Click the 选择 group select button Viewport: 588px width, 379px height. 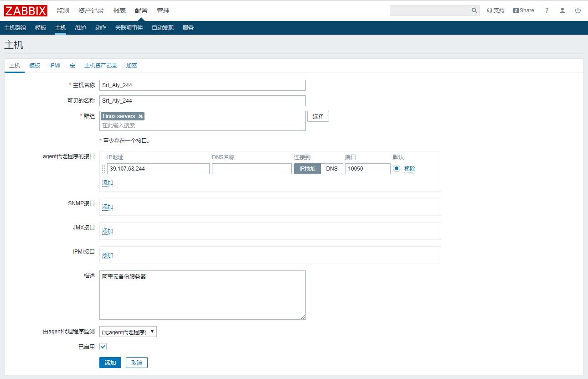pyautogui.click(x=318, y=116)
